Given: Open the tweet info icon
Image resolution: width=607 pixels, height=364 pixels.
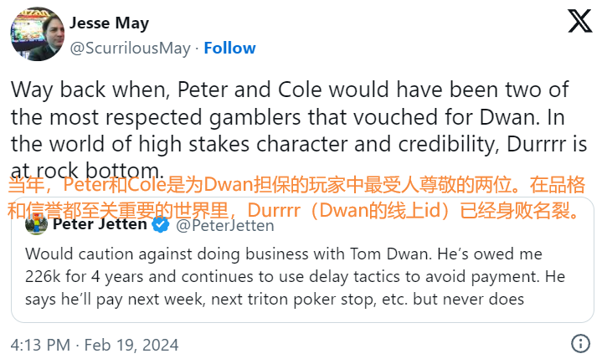Looking at the screenshot, I should click(x=580, y=343).
